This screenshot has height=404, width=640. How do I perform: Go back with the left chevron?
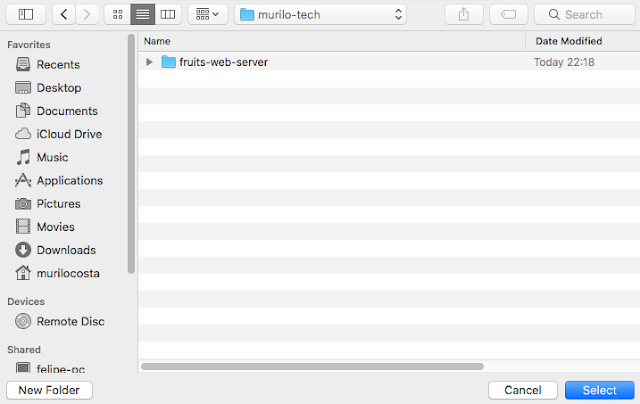coord(64,15)
